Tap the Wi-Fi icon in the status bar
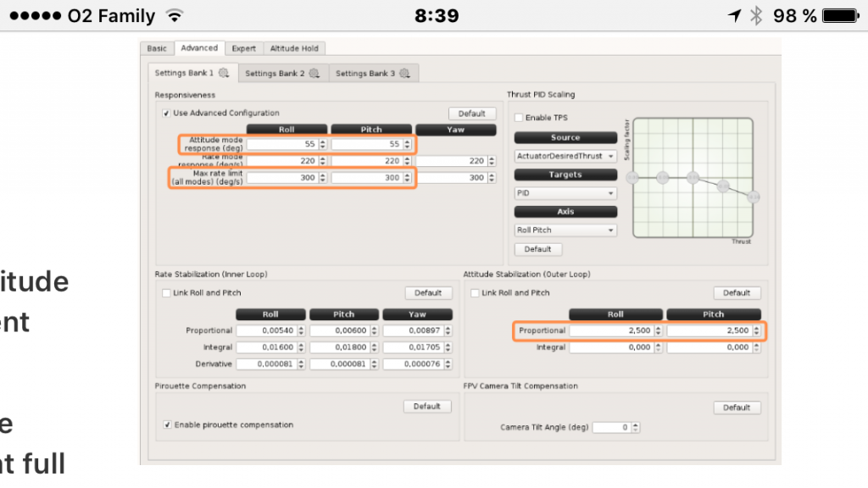 coord(175,16)
